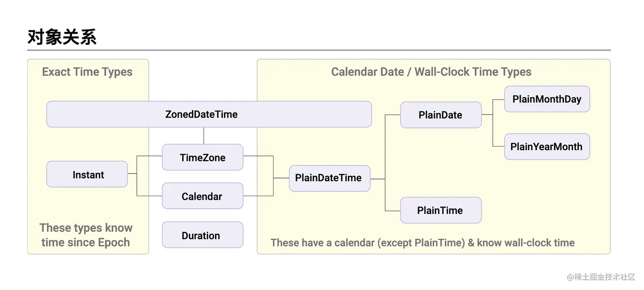Viewport: 644px width, 290px height.
Task: Select the TimeZone node
Action: tap(202, 157)
